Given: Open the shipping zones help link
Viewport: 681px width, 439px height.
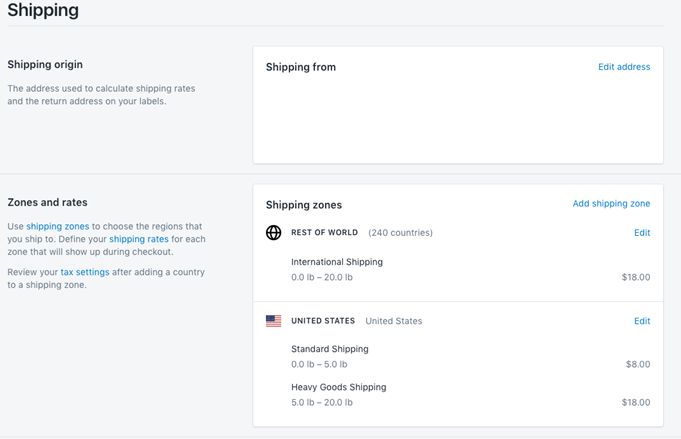Looking at the screenshot, I should [x=58, y=227].
